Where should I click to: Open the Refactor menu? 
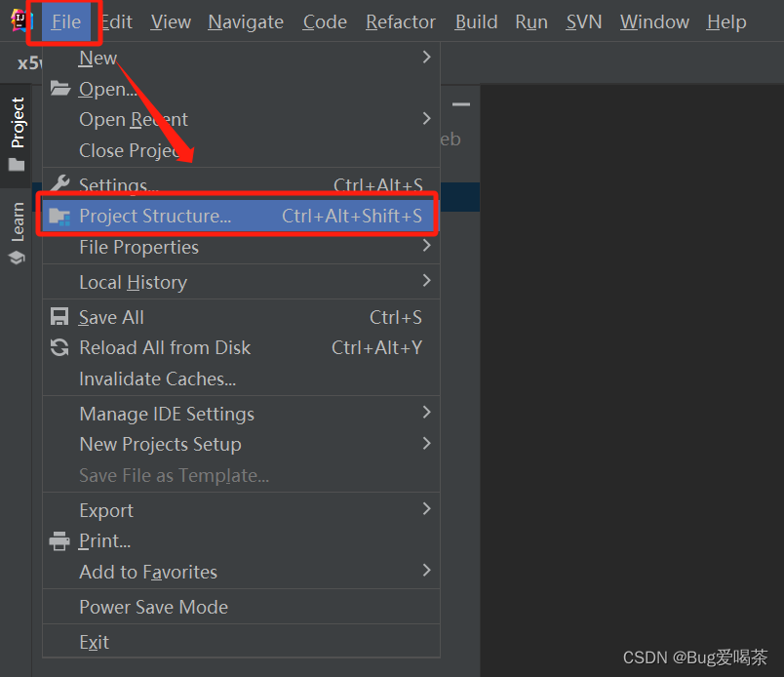[x=401, y=21]
